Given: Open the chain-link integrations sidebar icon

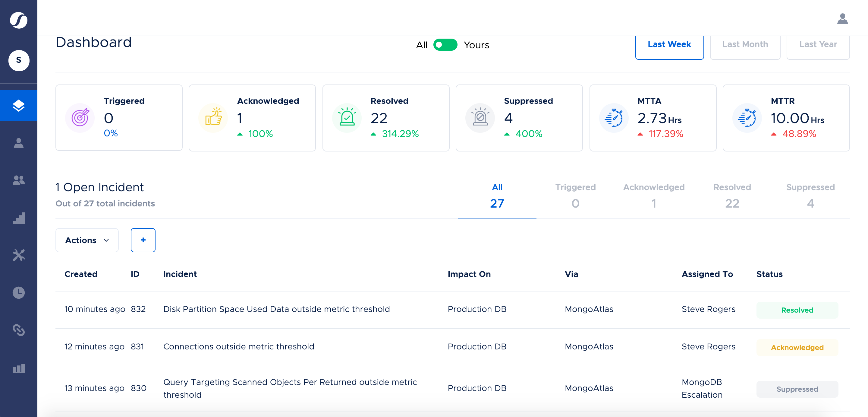Looking at the screenshot, I should click(x=18, y=330).
